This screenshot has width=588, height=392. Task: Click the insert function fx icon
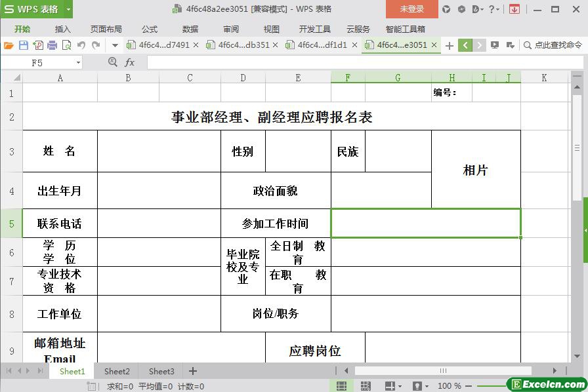[x=130, y=62]
